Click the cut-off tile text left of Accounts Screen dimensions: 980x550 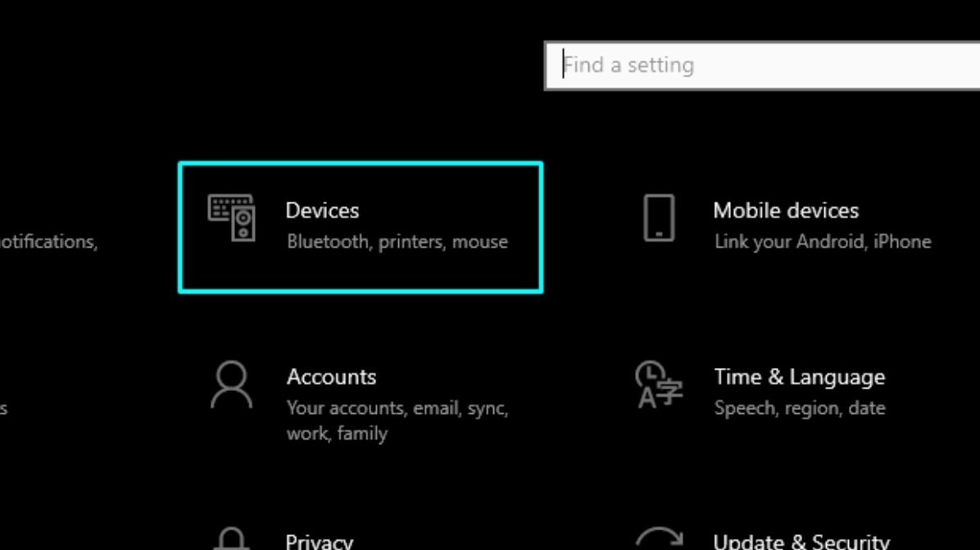(x=3, y=408)
